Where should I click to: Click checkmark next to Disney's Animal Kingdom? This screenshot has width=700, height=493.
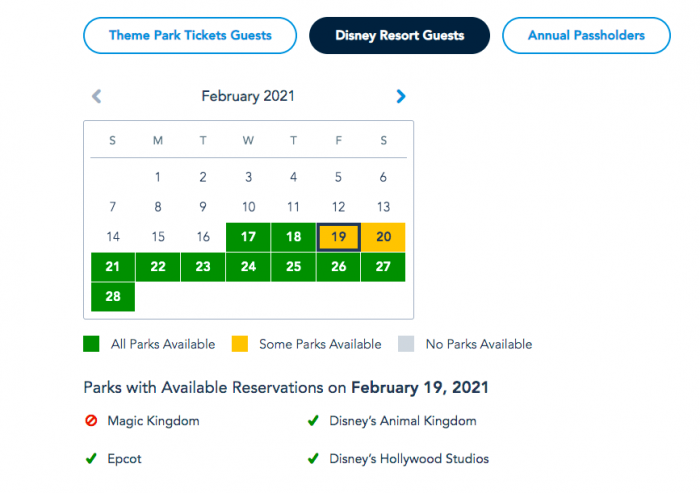point(314,421)
